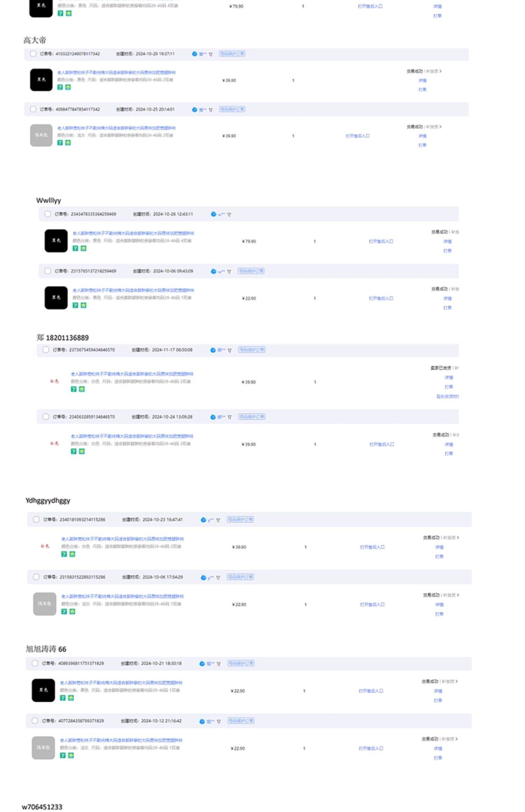Tick checkbox for order 2315831522892115286
Image resolution: width=525 pixels, height=812 pixels.
pyautogui.click(x=36, y=577)
